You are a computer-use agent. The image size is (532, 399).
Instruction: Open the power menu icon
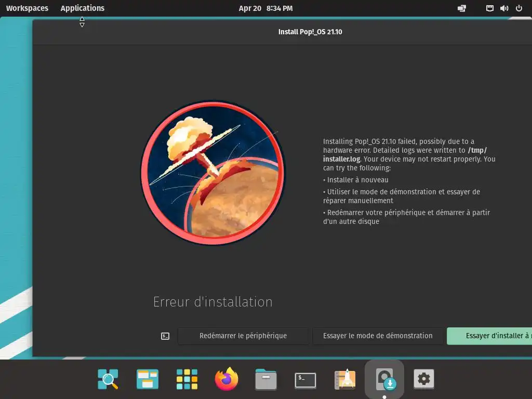tap(519, 8)
